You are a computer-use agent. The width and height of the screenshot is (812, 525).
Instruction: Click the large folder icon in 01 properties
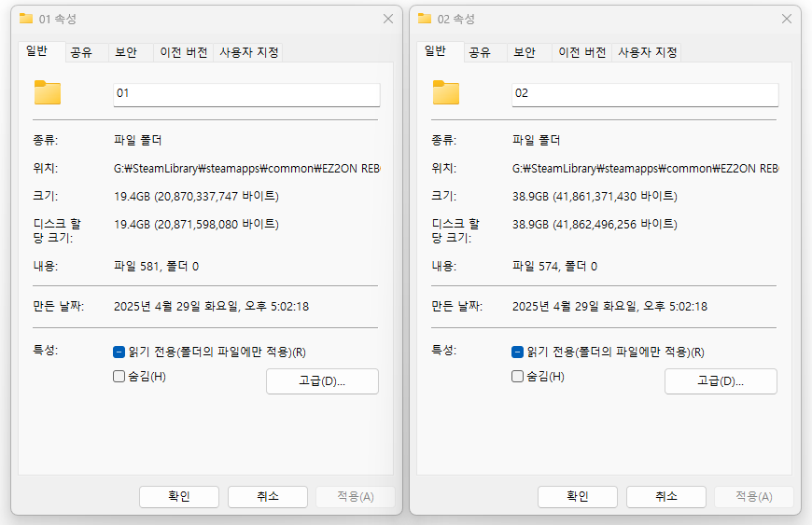pyautogui.click(x=47, y=92)
